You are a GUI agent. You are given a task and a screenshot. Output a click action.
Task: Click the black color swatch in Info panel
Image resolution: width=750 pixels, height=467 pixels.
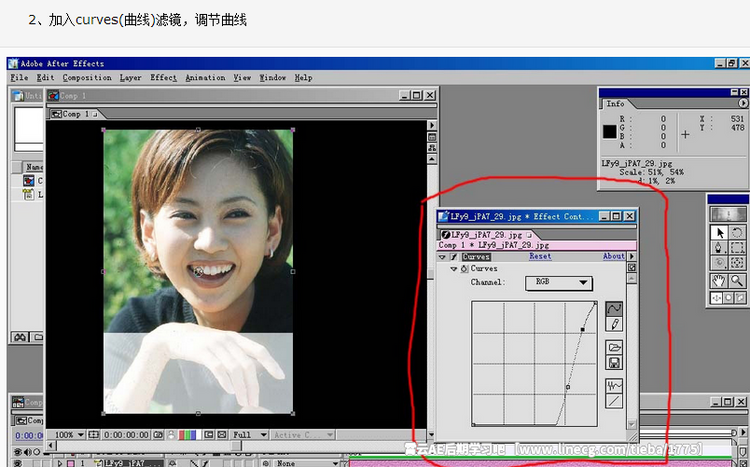click(609, 132)
